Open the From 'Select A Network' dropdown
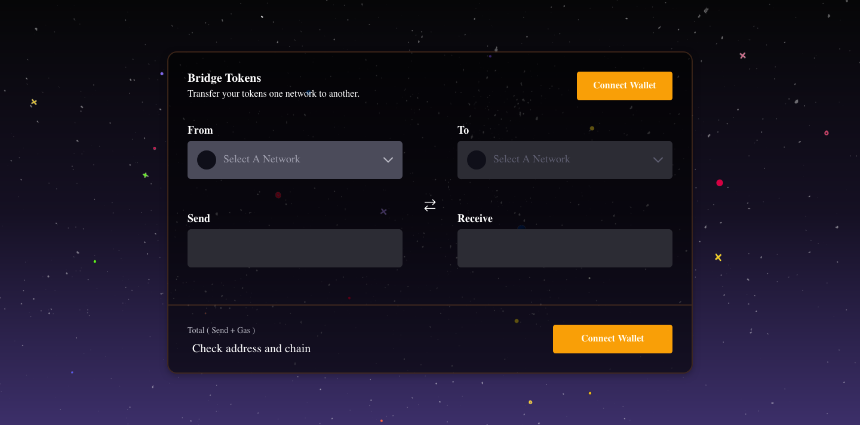The width and height of the screenshot is (860, 425). [x=295, y=160]
